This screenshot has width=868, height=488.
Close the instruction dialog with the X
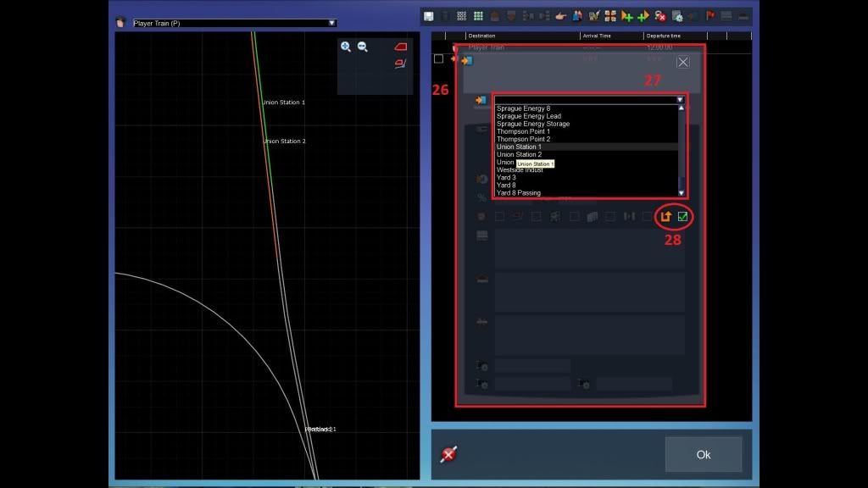coord(682,62)
